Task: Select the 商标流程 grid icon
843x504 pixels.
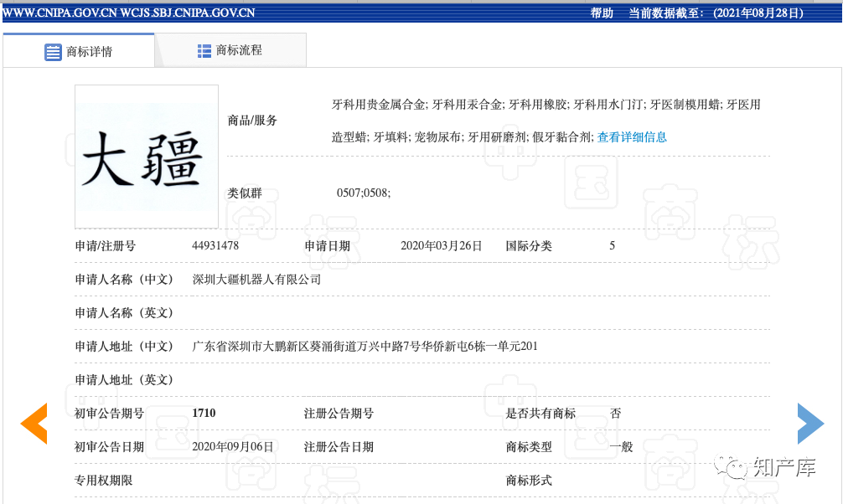Action: pyautogui.click(x=204, y=50)
